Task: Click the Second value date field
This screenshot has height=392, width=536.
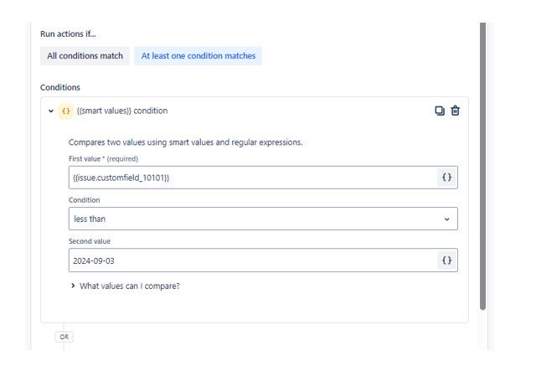Action: pos(253,260)
